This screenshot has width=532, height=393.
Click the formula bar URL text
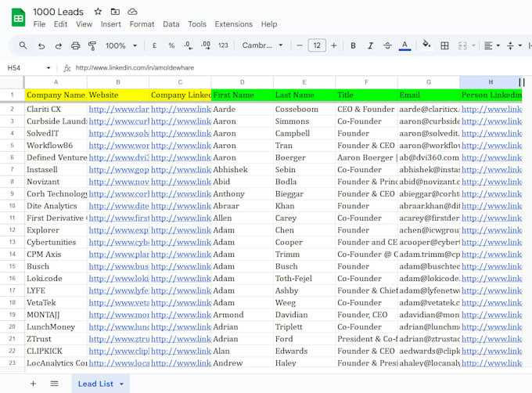[x=135, y=68]
